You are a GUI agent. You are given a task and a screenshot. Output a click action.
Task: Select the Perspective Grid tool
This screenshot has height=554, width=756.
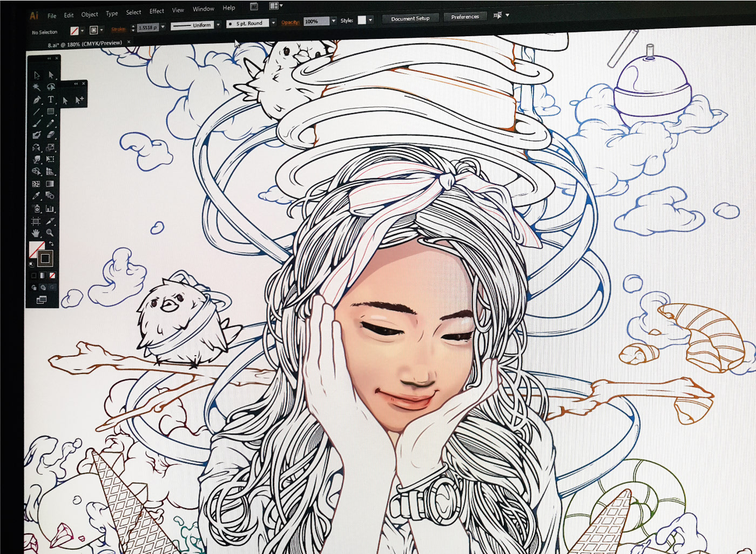click(x=50, y=171)
